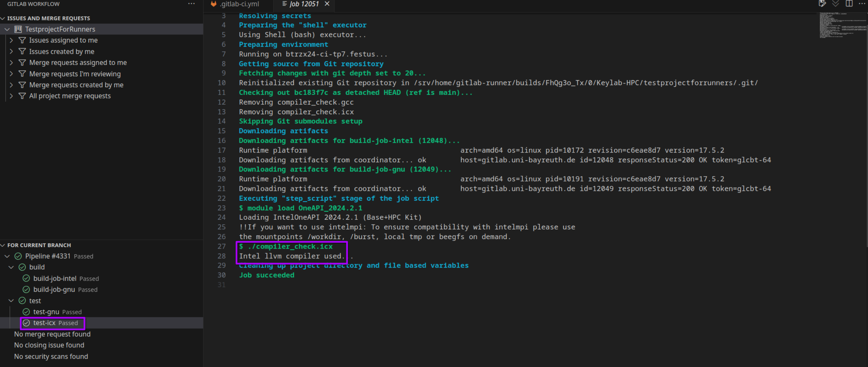Expand Merge requests I'm reviewing chevron
Viewport: 868px width, 367px height.
point(11,74)
